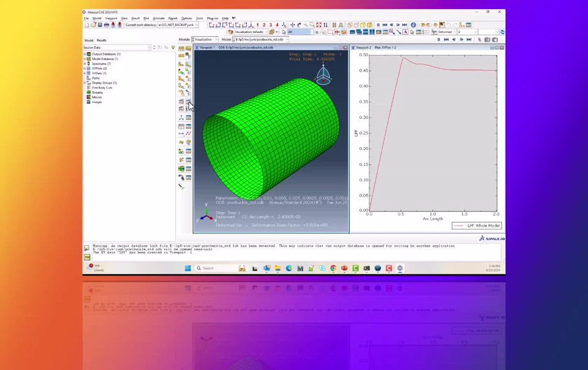The width and height of the screenshot is (588, 370).
Task: Jump to first frame in lower playback bar
Action: (447, 39)
